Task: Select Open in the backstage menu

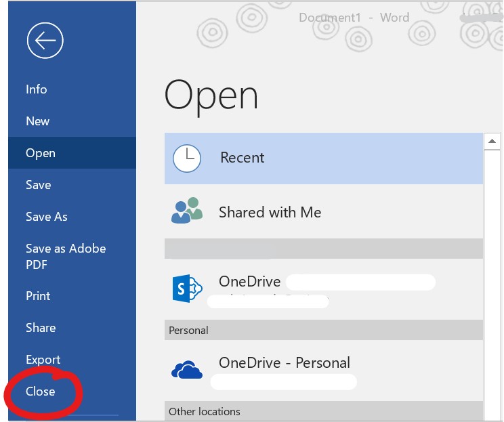Action: click(x=72, y=153)
